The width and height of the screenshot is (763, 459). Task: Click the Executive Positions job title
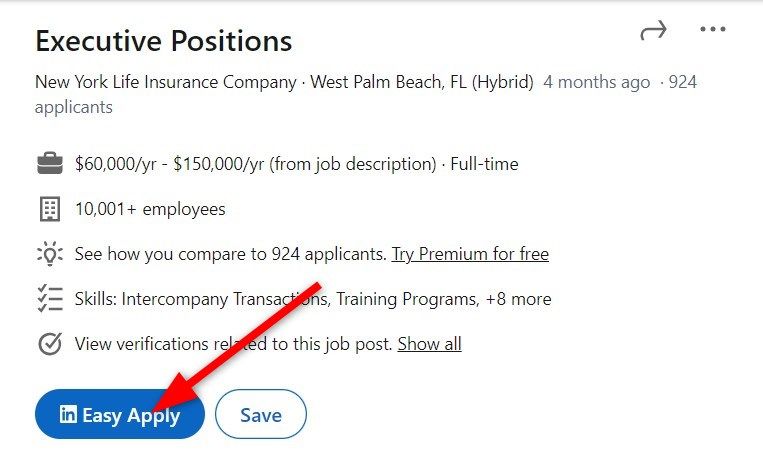click(164, 41)
